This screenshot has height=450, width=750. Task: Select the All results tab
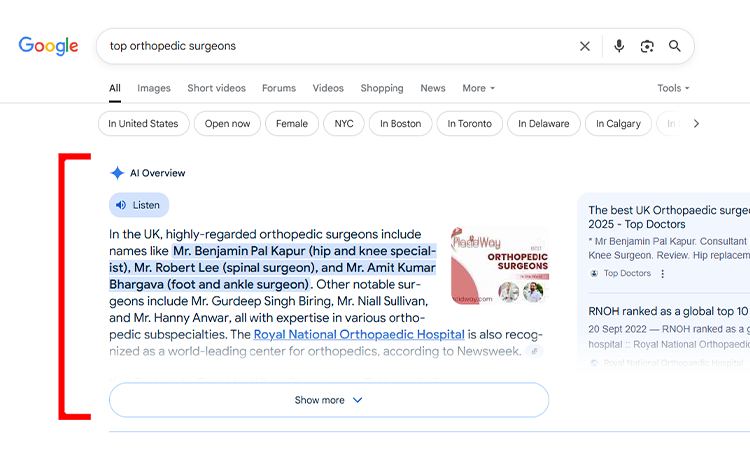tap(115, 88)
